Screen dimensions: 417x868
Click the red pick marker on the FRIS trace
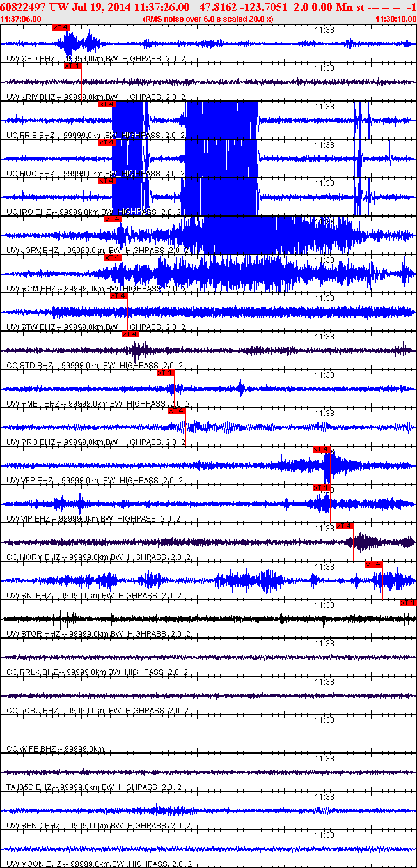107,104
